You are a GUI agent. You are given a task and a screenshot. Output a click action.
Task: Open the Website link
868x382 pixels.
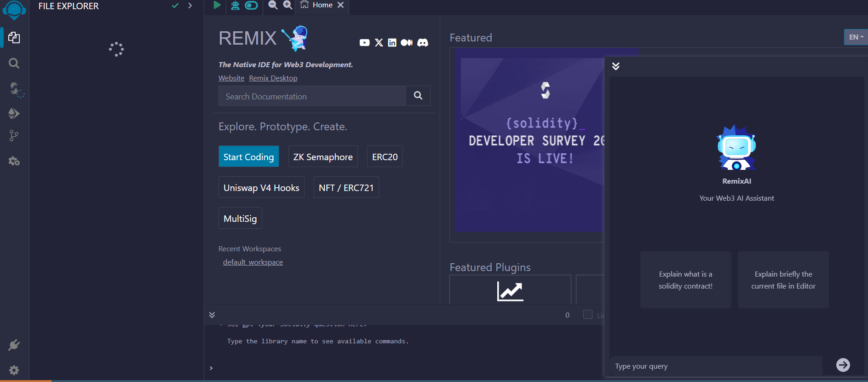(x=231, y=78)
